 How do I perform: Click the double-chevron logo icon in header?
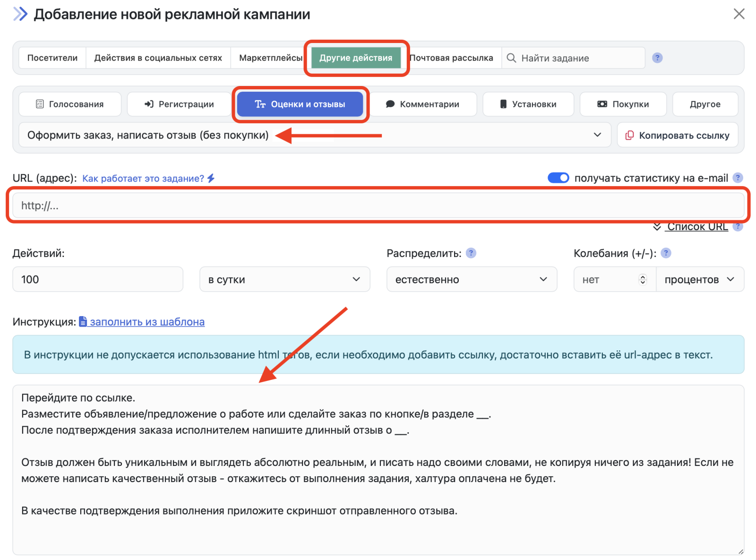coord(20,14)
